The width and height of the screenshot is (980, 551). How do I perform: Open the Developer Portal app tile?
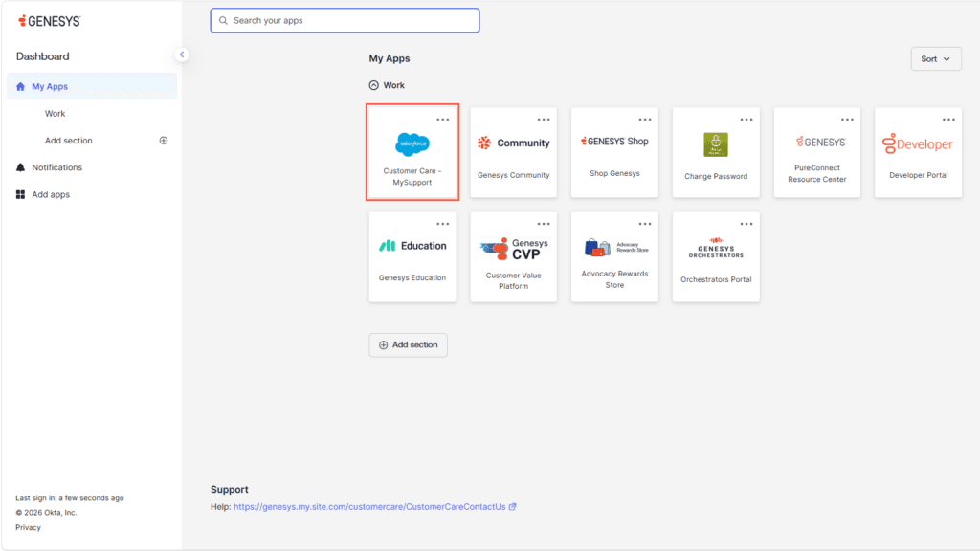pos(918,152)
